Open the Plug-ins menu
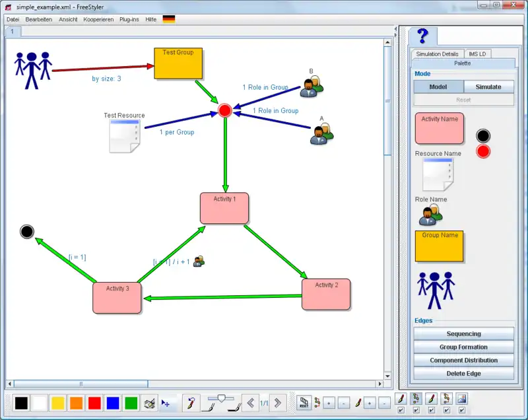This screenshot has width=528, height=420. pos(129,19)
